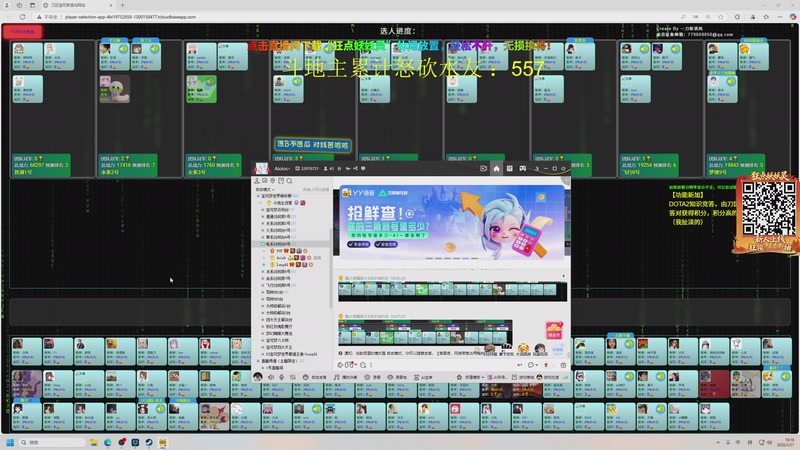Screen dimensions: 800x450
Task: Open the Aiolos nickname dropdown
Action: click(x=282, y=169)
